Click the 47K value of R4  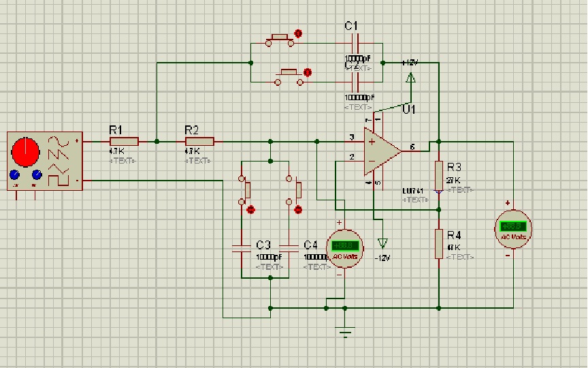click(453, 247)
